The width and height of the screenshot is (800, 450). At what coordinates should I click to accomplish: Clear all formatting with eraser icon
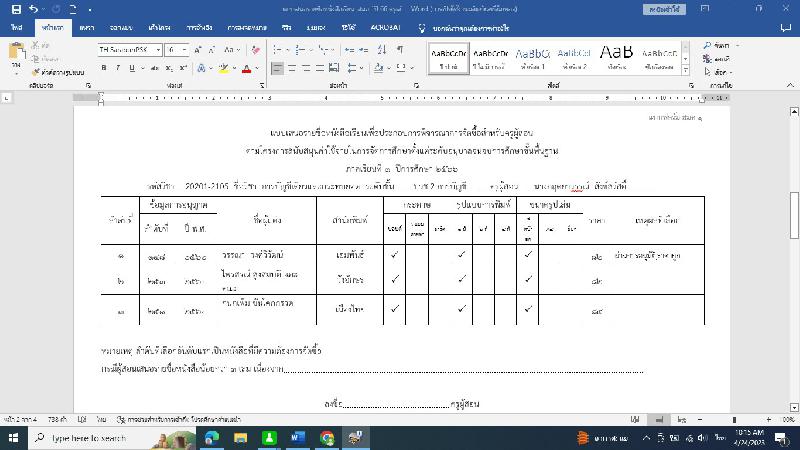click(256, 49)
